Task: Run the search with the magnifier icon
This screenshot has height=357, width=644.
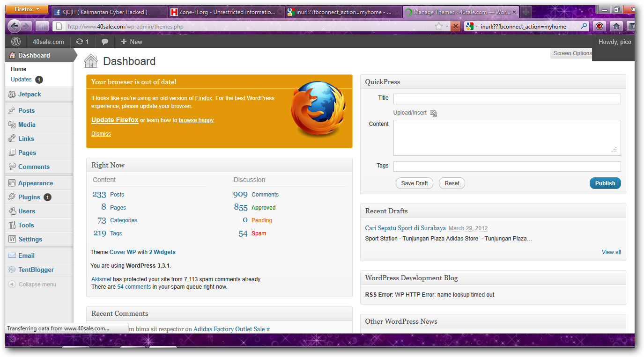Action: click(584, 27)
